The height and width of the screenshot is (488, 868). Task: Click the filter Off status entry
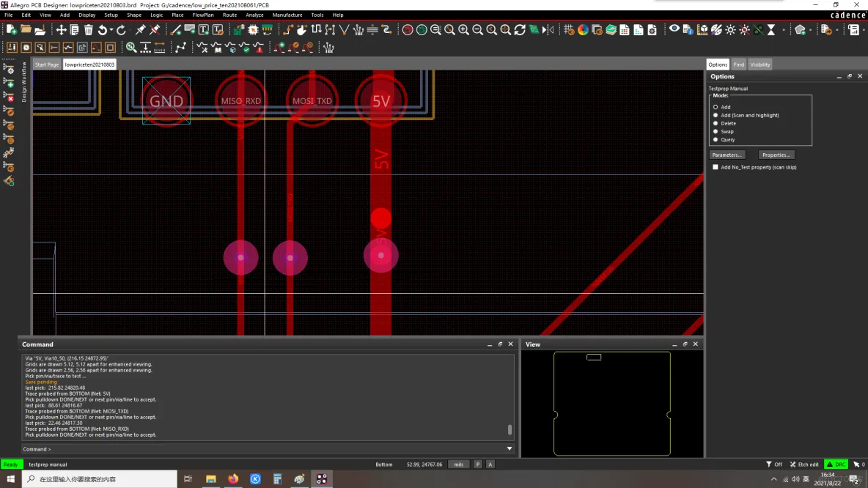coord(774,465)
